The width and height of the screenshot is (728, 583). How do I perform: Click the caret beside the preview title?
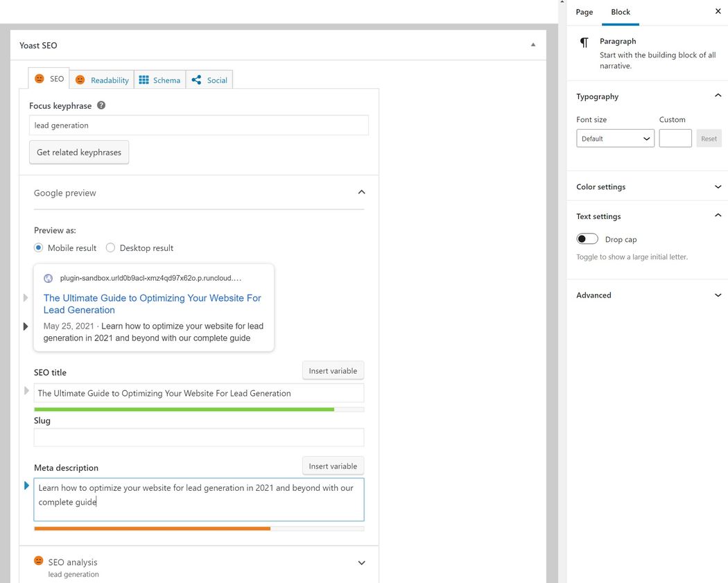click(x=26, y=297)
